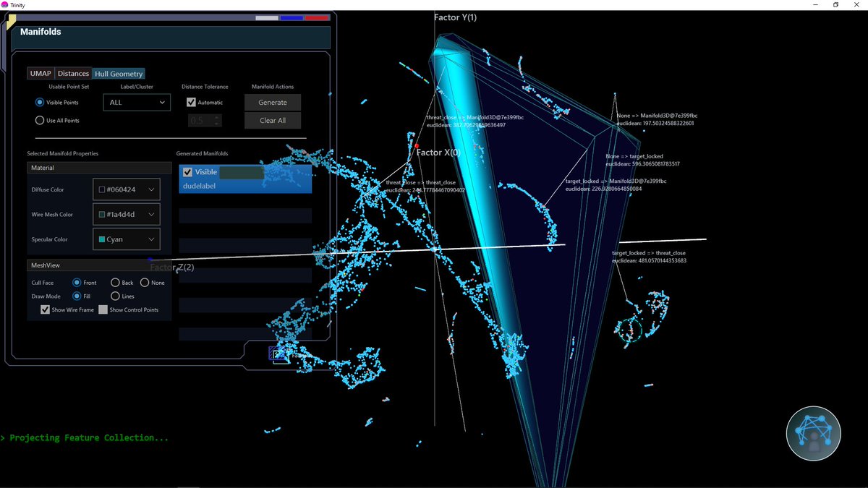
Task: Select the Hull Geometry tab
Action: [119, 74]
